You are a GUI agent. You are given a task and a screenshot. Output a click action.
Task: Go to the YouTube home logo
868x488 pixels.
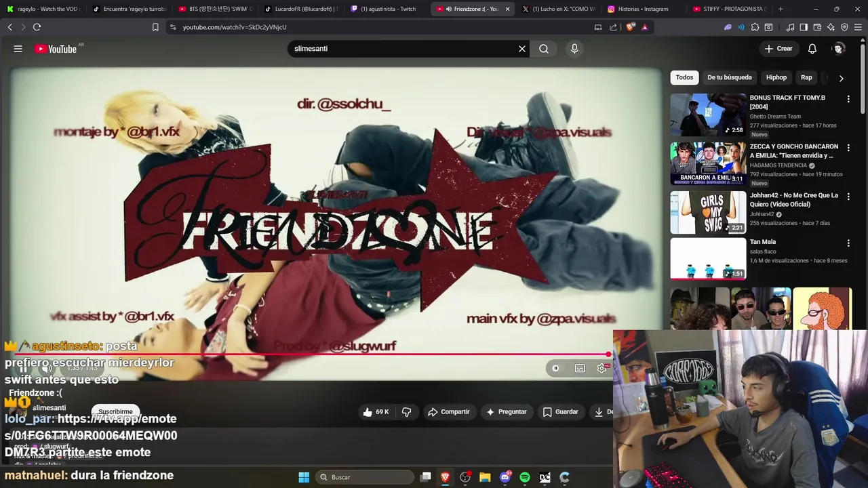tap(56, 49)
